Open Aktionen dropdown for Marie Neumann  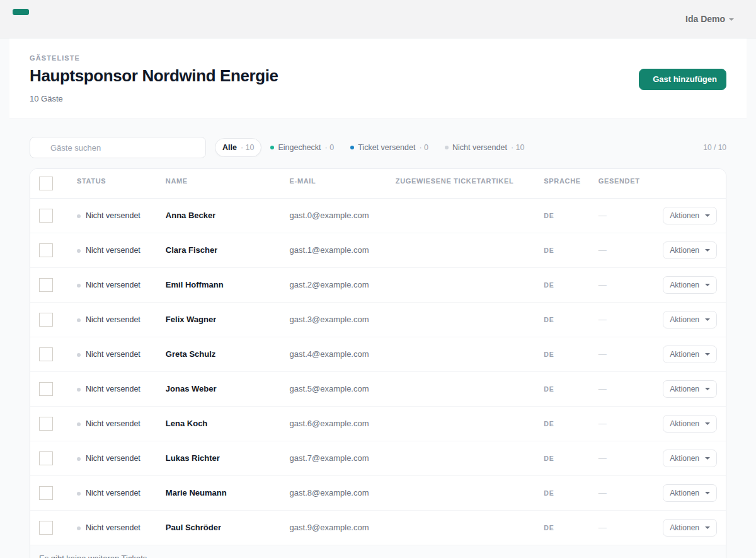[690, 493]
